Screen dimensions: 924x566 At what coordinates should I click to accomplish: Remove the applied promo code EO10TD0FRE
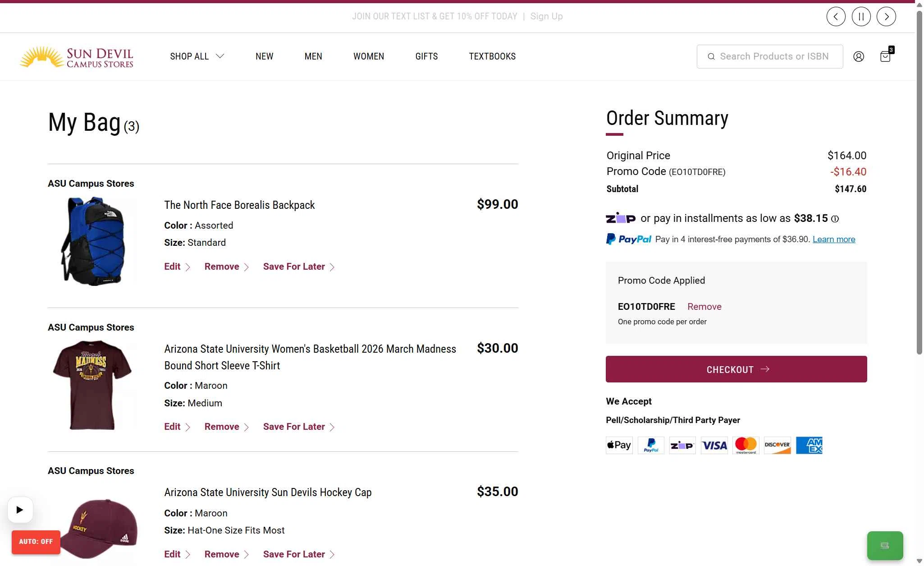[704, 307]
